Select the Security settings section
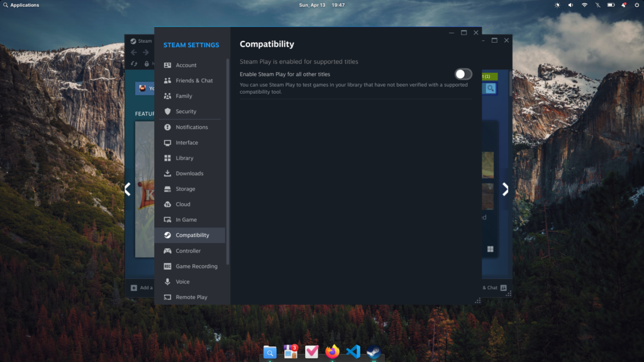 click(x=190, y=111)
